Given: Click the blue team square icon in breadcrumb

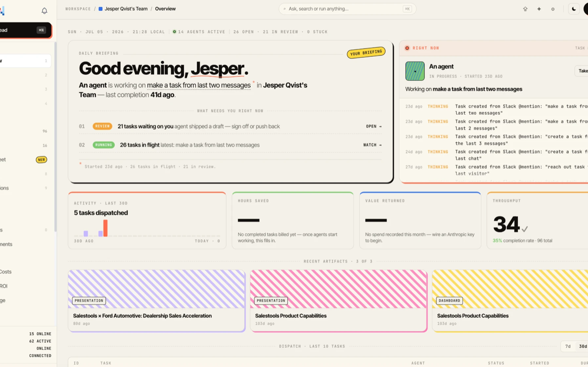Looking at the screenshot, I should (x=100, y=9).
